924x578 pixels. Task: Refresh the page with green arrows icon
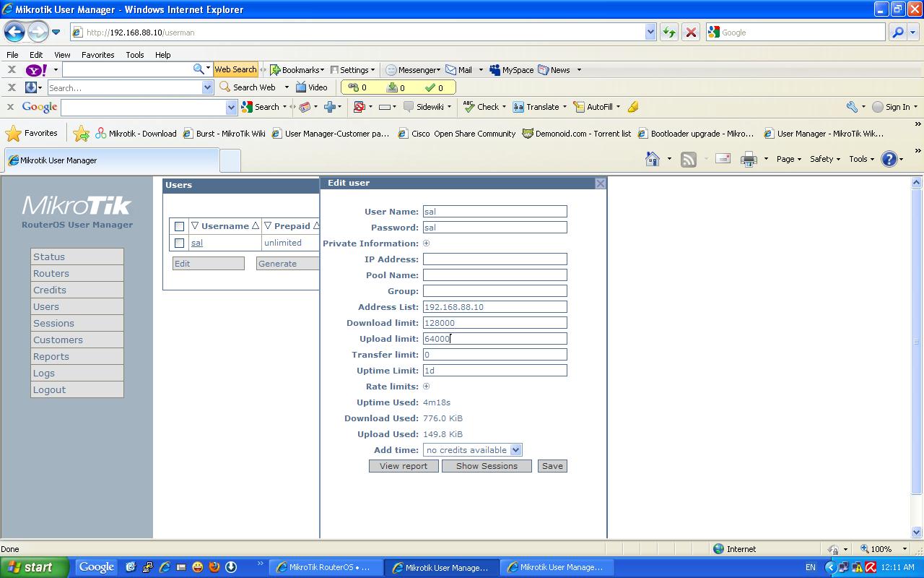point(669,32)
